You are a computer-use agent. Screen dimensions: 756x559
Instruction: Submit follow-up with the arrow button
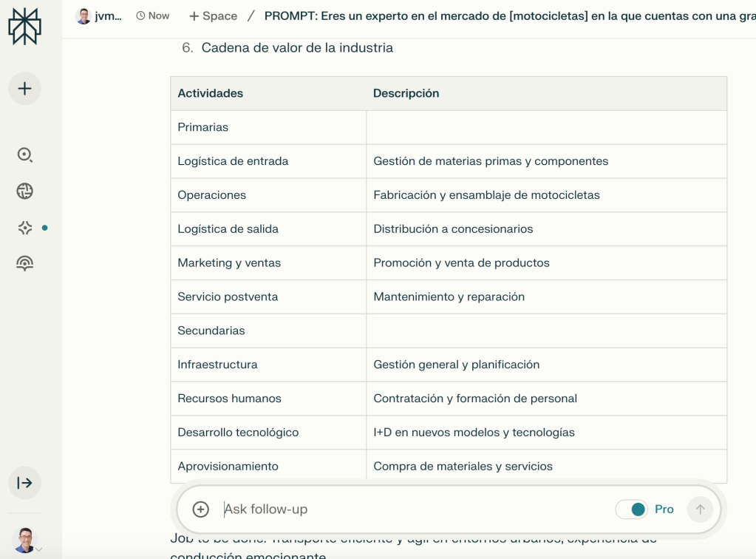tap(700, 509)
